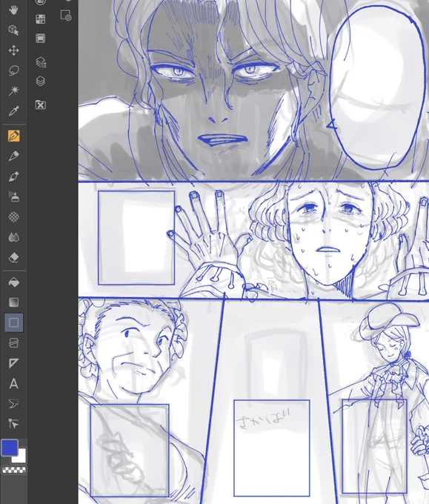Open the Color set grid palette

click(41, 19)
